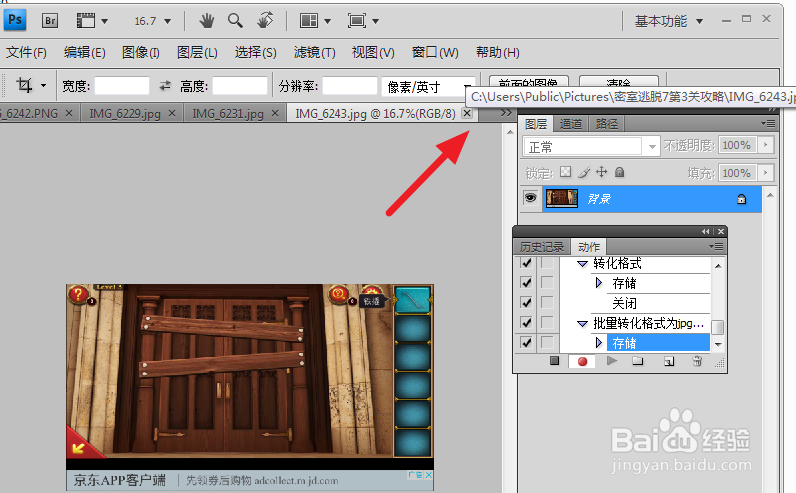This screenshot has width=796, height=493.
Task: Open the Layers panel options menu icon
Action: click(768, 123)
